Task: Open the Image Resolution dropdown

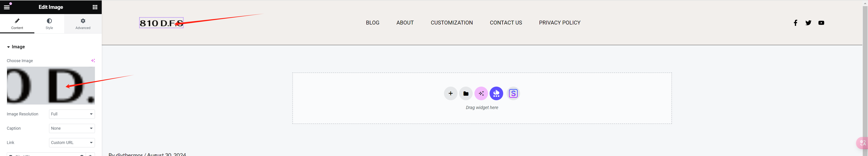Action: [x=71, y=114]
